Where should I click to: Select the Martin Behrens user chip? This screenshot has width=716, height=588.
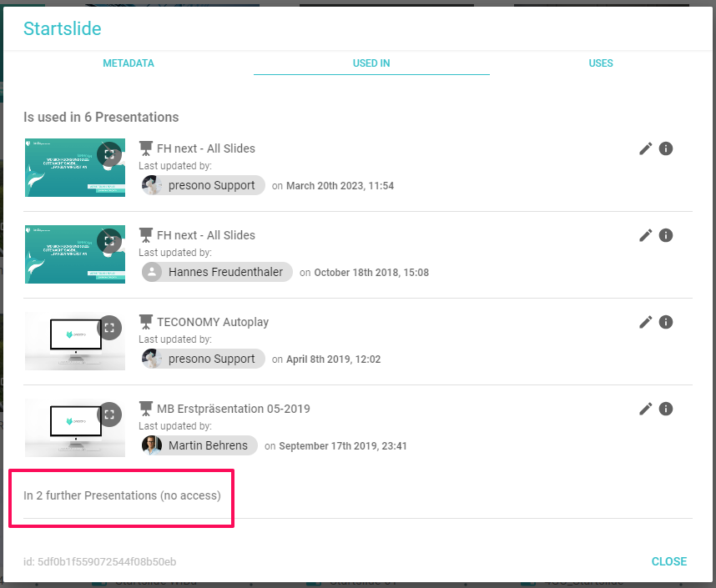point(199,445)
